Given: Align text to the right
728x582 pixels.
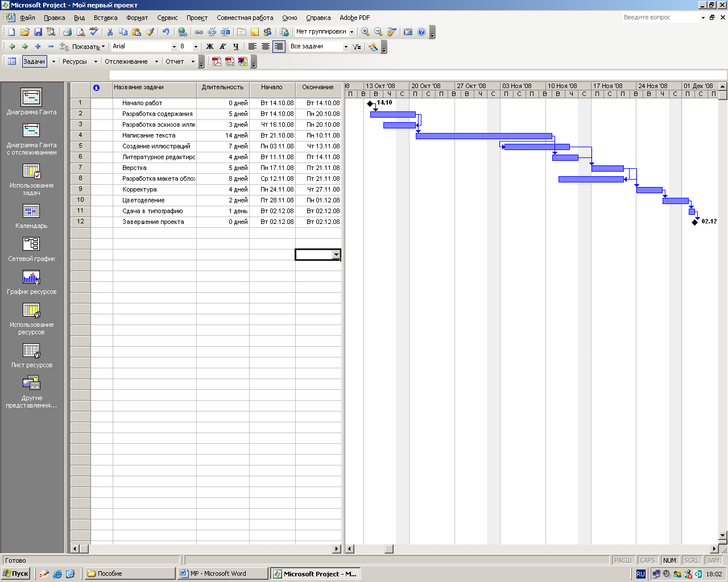Looking at the screenshot, I should coord(279,47).
